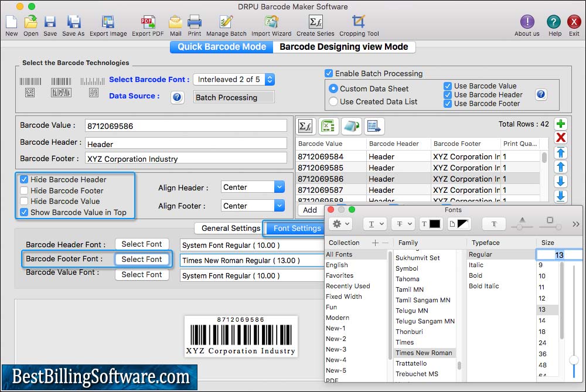
Task: Click Select Font for the Barcode Footer Font
Action: pos(142,259)
